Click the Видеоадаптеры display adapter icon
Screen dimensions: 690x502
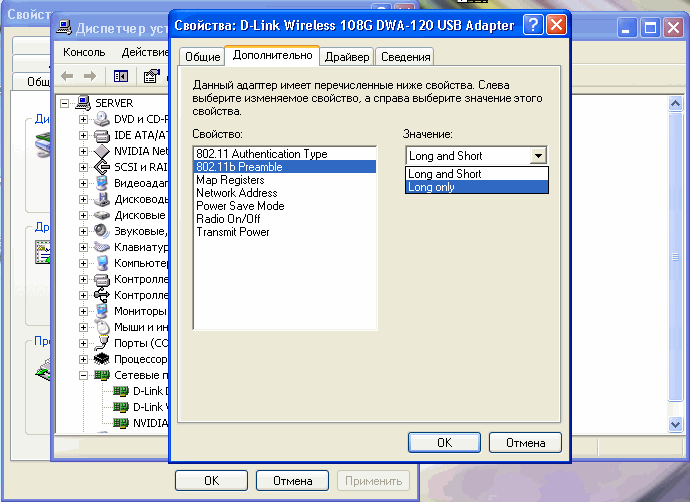coord(102,183)
